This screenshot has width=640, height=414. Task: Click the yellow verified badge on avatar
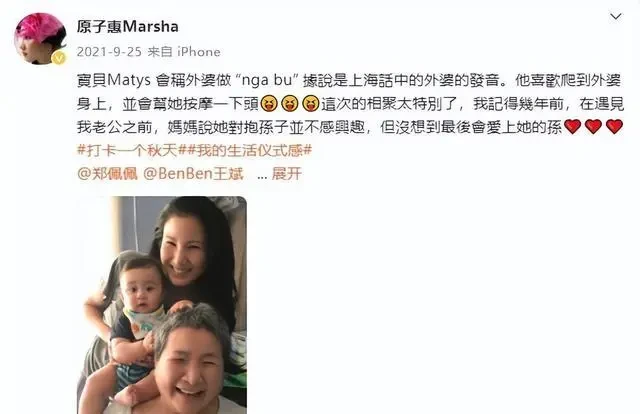tap(59, 58)
